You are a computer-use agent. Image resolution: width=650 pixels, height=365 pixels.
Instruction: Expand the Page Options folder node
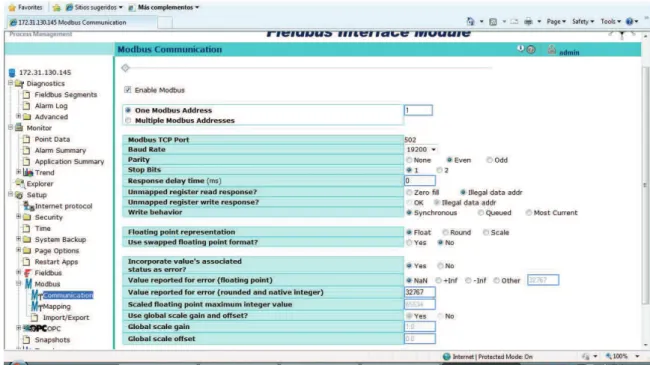pyautogui.click(x=18, y=250)
